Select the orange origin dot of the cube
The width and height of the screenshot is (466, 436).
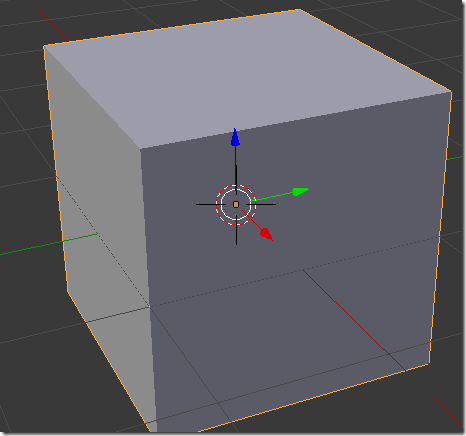coord(236,204)
